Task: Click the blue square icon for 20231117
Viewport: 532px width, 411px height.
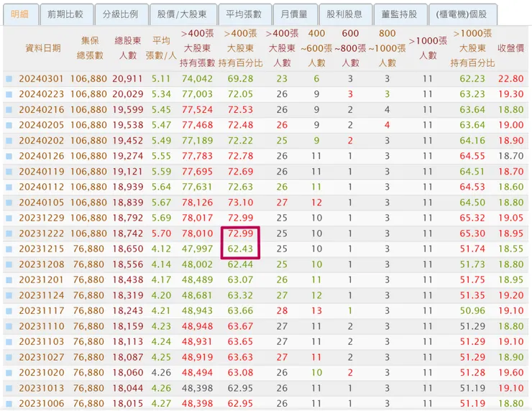Action: pos(9,311)
